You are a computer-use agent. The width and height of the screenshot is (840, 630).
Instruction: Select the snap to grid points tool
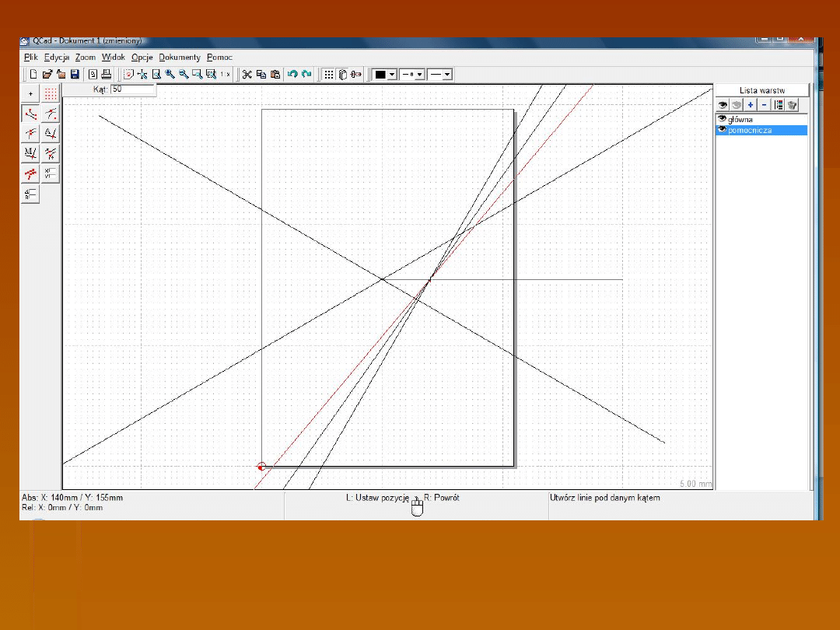(x=51, y=94)
